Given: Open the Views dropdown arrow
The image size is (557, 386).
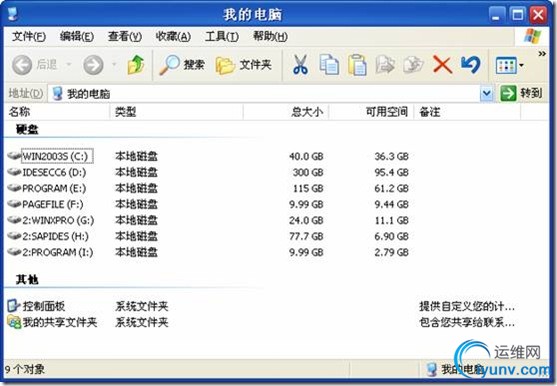Looking at the screenshot, I should (521, 65).
